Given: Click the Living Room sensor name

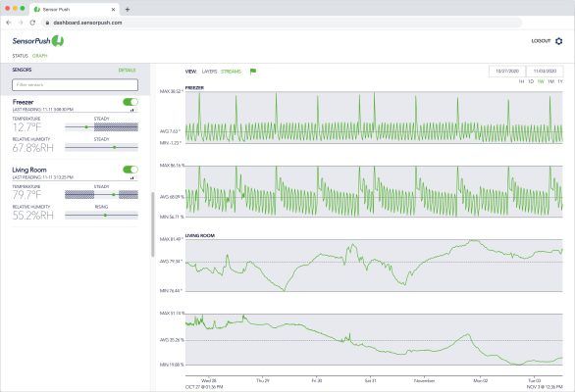Looking at the screenshot, I should 29,170.
